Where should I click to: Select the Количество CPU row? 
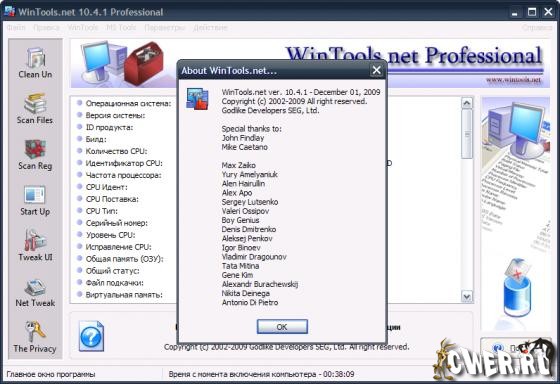click(112, 151)
